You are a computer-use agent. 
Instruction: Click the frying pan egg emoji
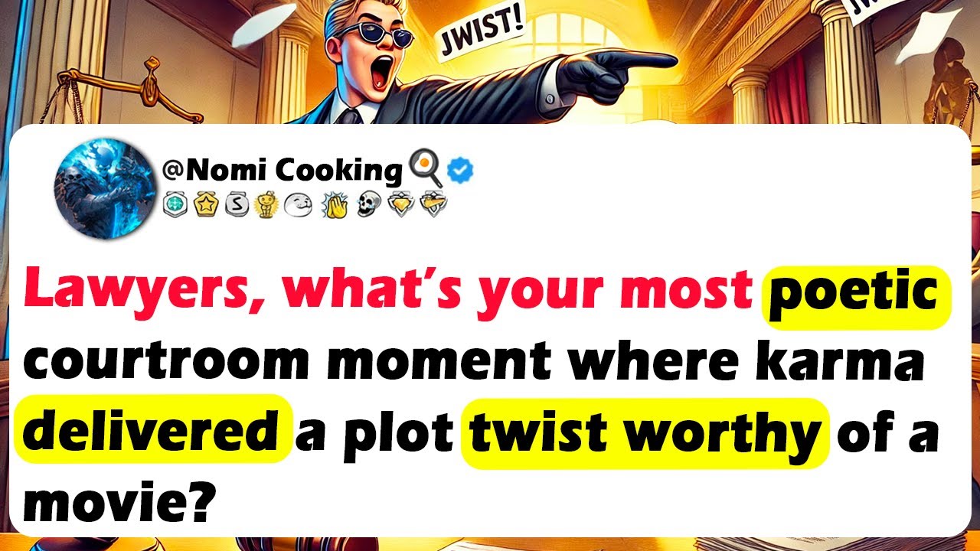(426, 168)
